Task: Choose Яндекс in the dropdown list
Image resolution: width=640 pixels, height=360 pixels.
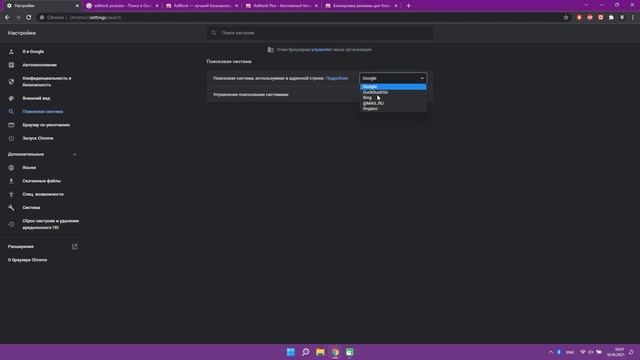Action: 393,109
